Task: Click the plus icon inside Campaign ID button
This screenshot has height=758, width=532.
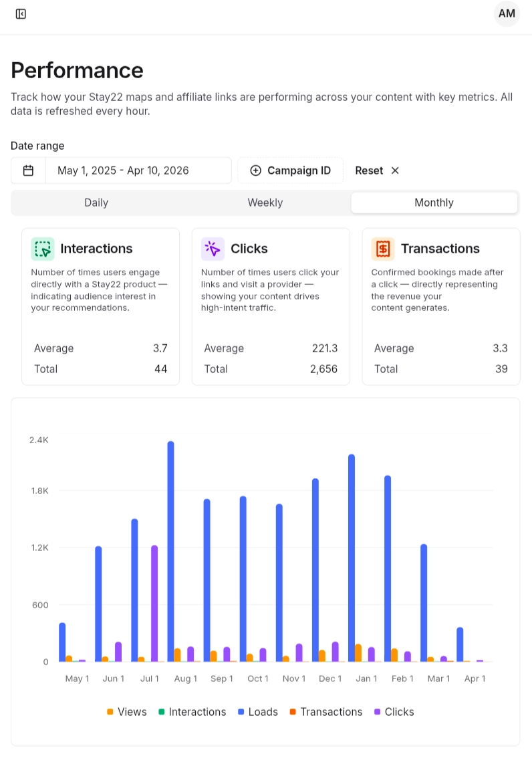Action: 256,170
